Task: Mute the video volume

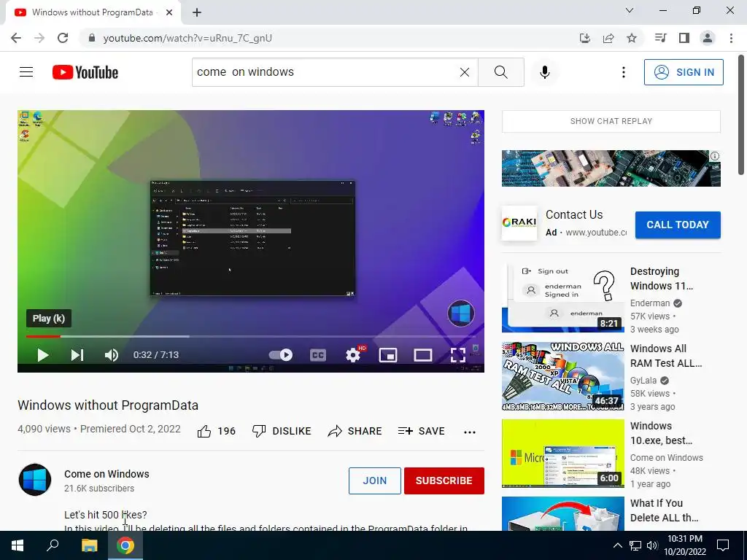Action: coord(111,355)
